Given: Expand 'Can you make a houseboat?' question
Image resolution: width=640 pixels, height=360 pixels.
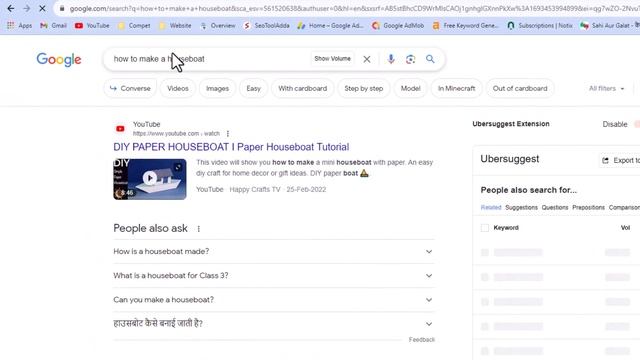Looking at the screenshot, I should point(274,300).
